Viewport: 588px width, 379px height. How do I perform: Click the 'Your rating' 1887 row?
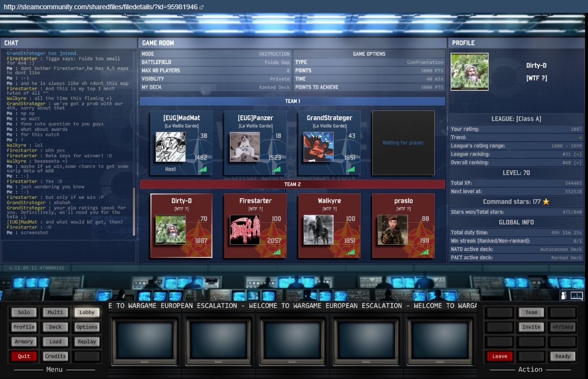click(x=516, y=129)
